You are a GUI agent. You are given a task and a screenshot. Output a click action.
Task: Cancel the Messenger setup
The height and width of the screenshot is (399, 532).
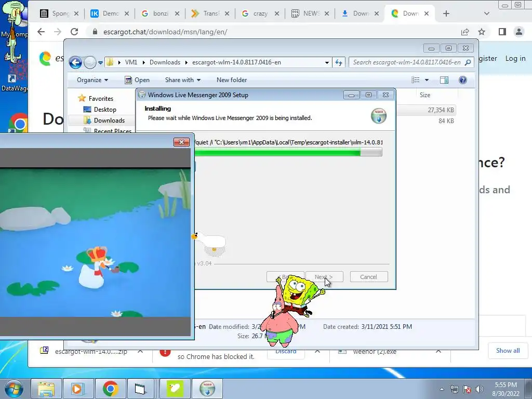pos(369,277)
